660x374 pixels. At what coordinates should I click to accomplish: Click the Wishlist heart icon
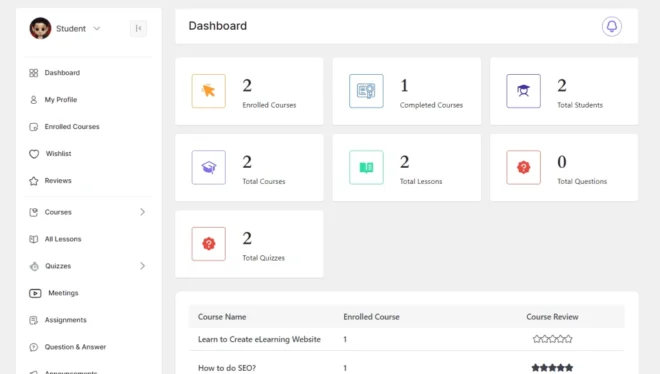point(34,154)
